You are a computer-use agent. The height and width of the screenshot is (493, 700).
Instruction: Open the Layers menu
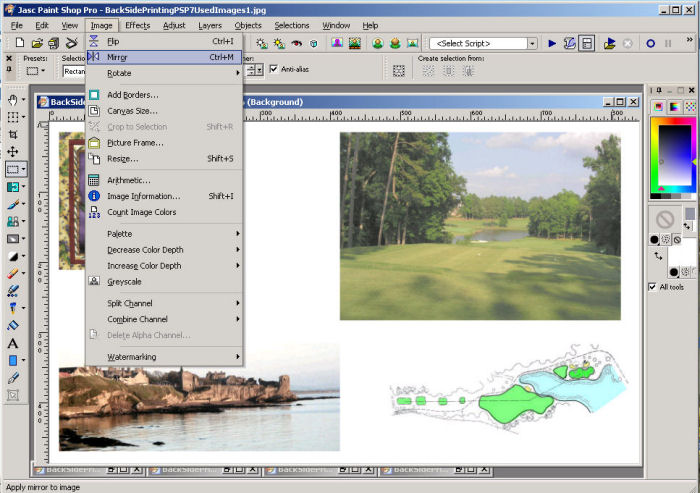pos(210,25)
